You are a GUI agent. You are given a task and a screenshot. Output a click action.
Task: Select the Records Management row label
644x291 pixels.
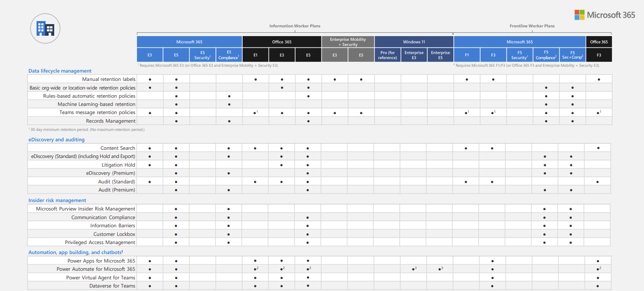point(111,121)
